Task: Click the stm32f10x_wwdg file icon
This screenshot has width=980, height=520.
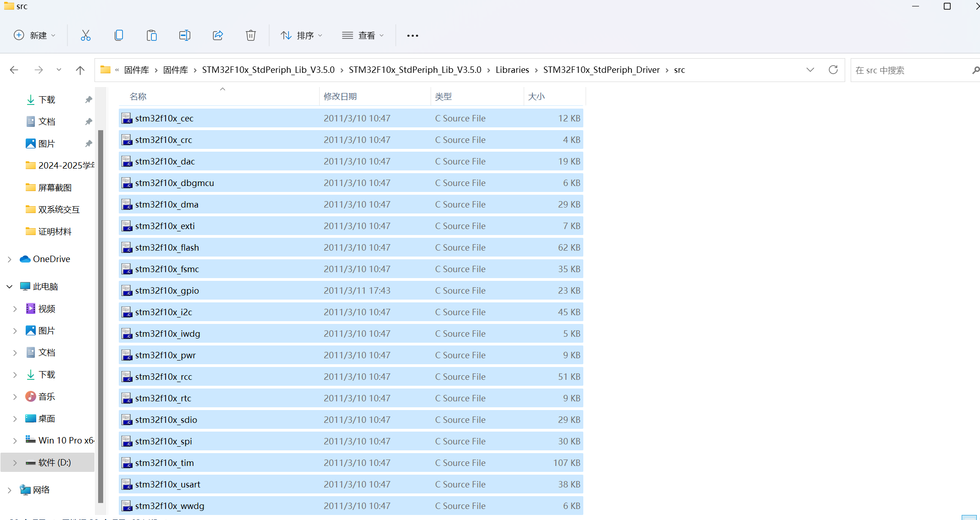Action: point(127,506)
